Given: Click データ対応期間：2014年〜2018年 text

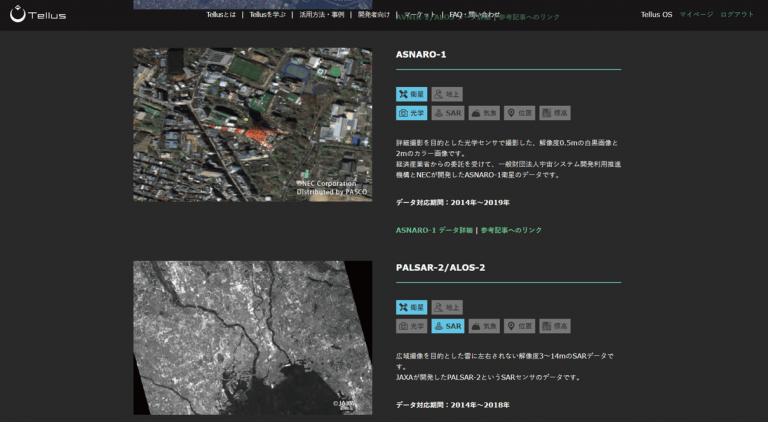Looking at the screenshot, I should (453, 405).
